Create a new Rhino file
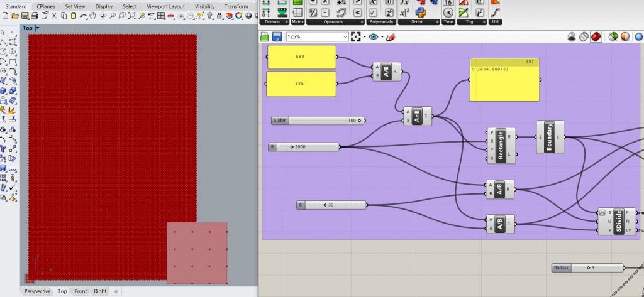644x297 pixels. (5, 16)
